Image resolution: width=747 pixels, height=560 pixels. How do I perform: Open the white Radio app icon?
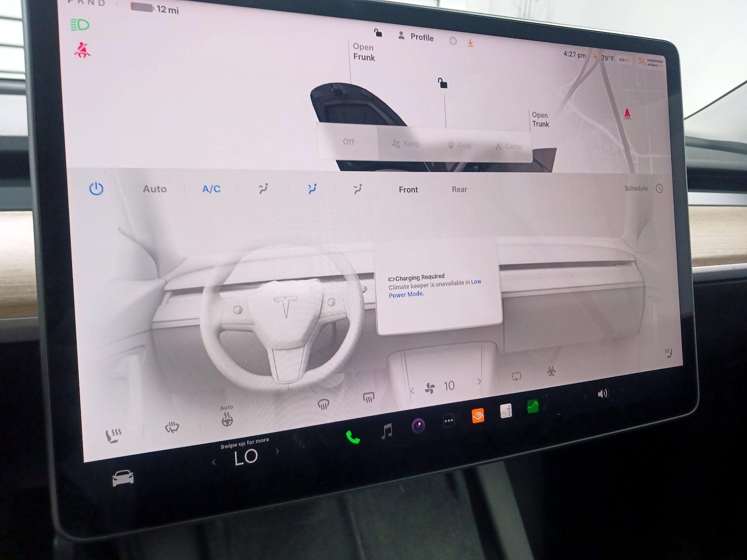tap(506, 411)
